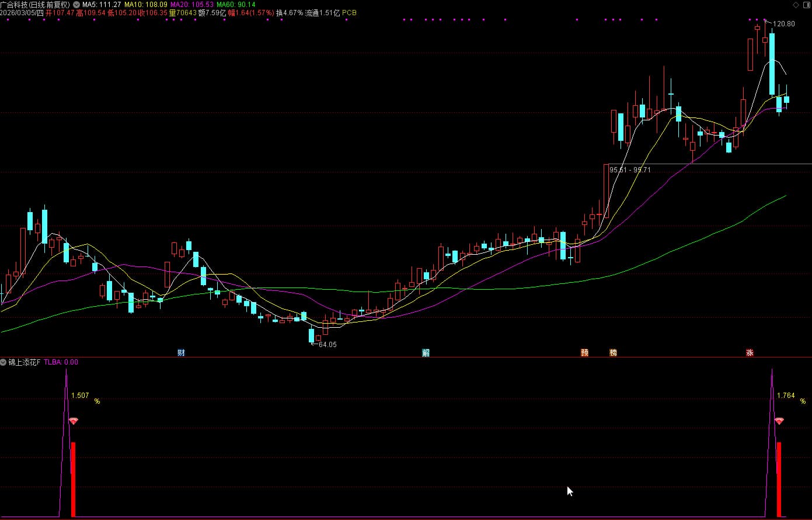Click the 64.05 low price label
The image size is (812, 520).
click(327, 345)
